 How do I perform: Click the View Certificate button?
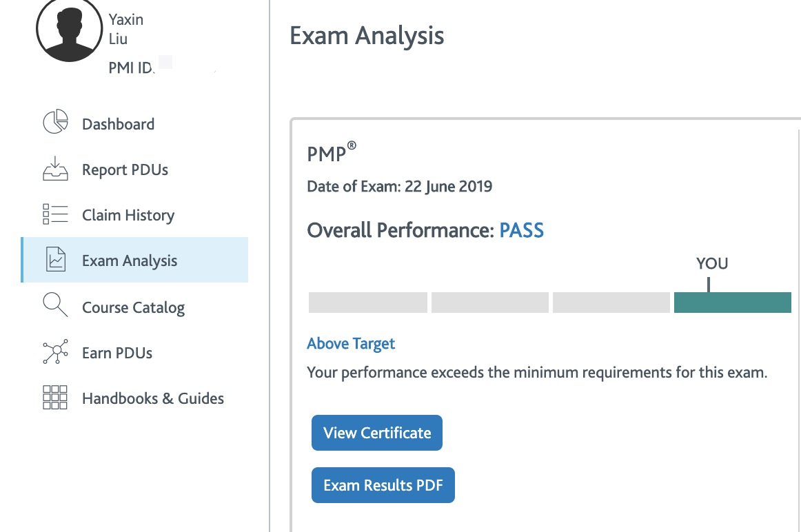pyautogui.click(x=377, y=433)
